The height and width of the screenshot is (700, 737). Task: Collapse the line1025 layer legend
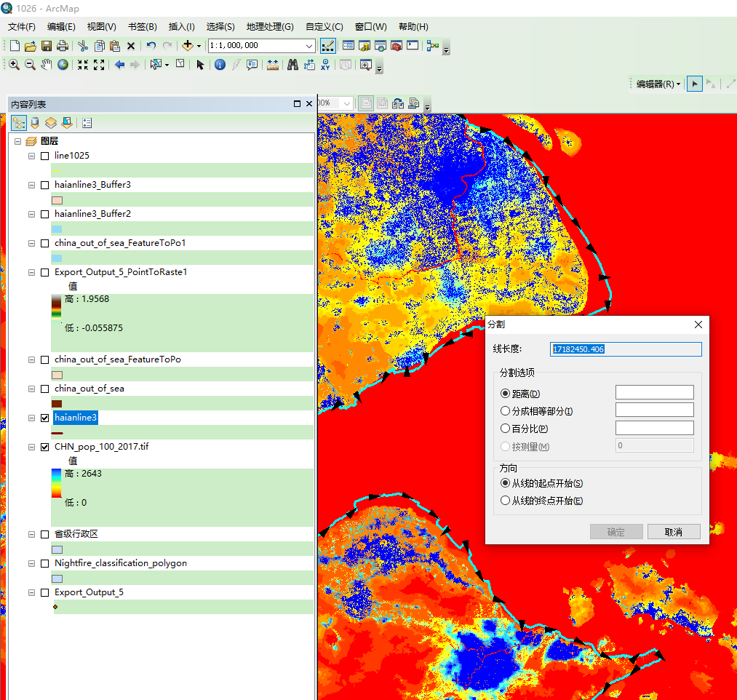(x=31, y=156)
